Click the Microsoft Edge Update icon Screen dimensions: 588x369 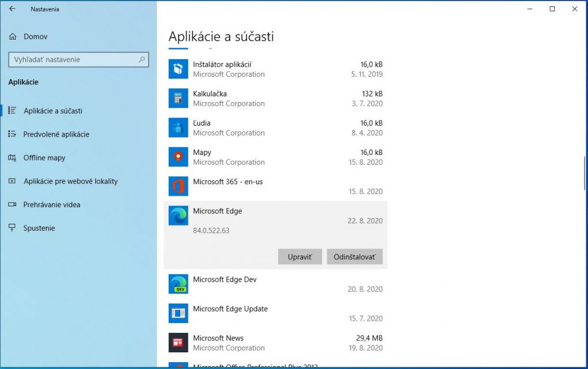pos(178,313)
